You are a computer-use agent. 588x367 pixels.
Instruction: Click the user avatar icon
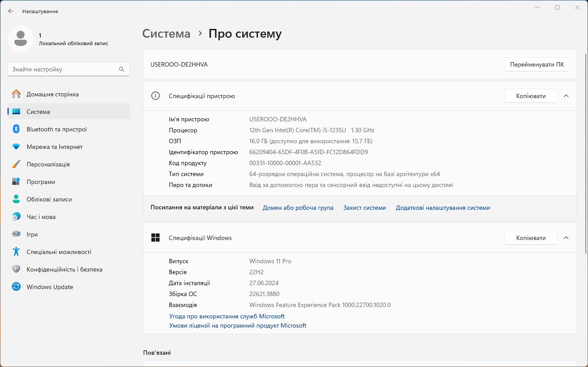coord(21,39)
